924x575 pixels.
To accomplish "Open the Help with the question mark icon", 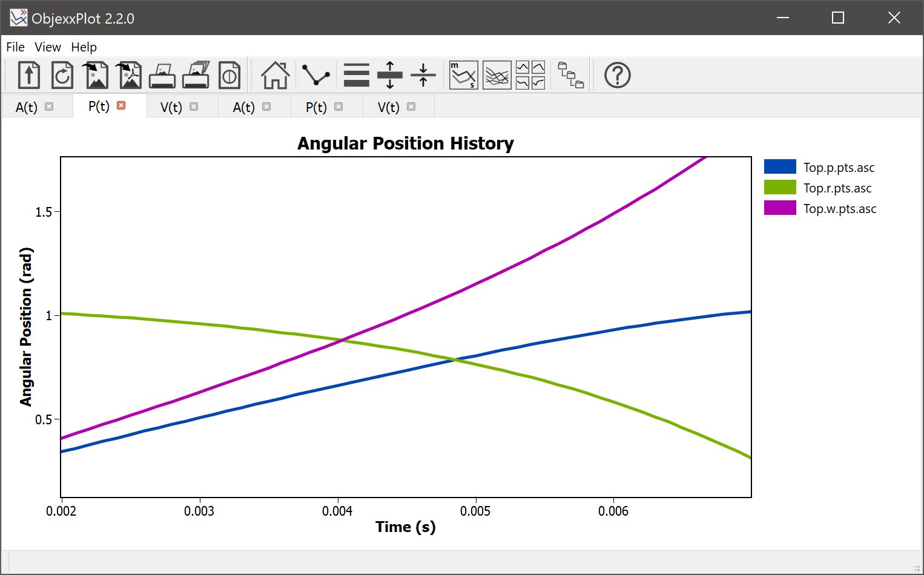I will [617, 74].
